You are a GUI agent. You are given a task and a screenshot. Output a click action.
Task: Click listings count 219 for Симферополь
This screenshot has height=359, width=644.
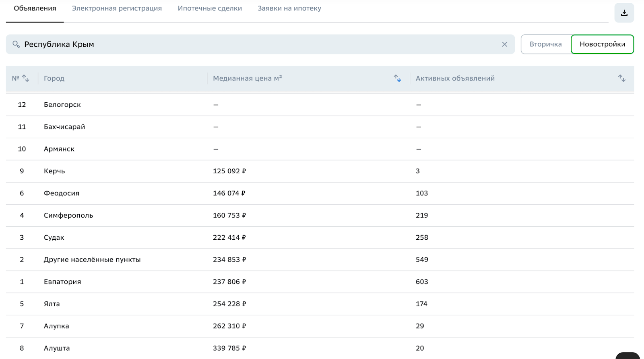[x=422, y=216]
